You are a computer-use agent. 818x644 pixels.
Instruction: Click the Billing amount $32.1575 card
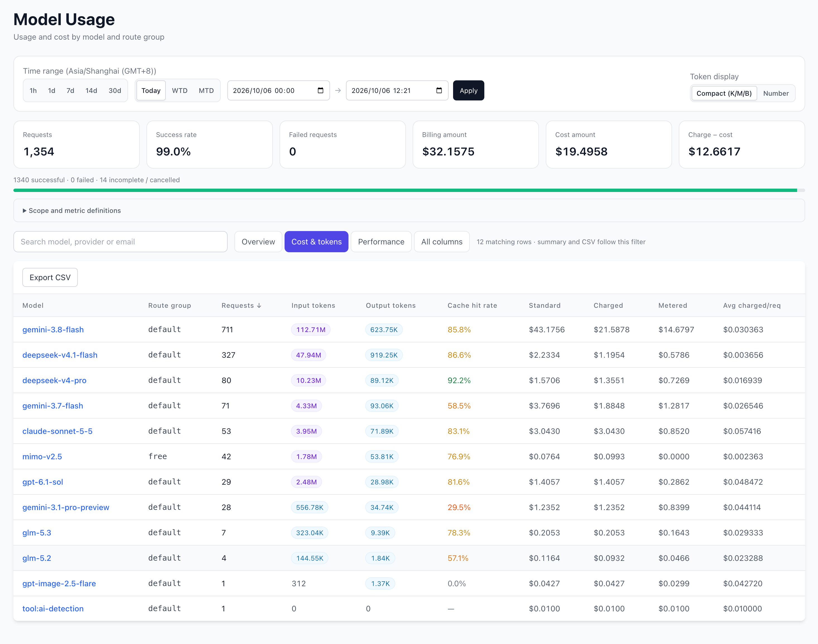pos(476,145)
